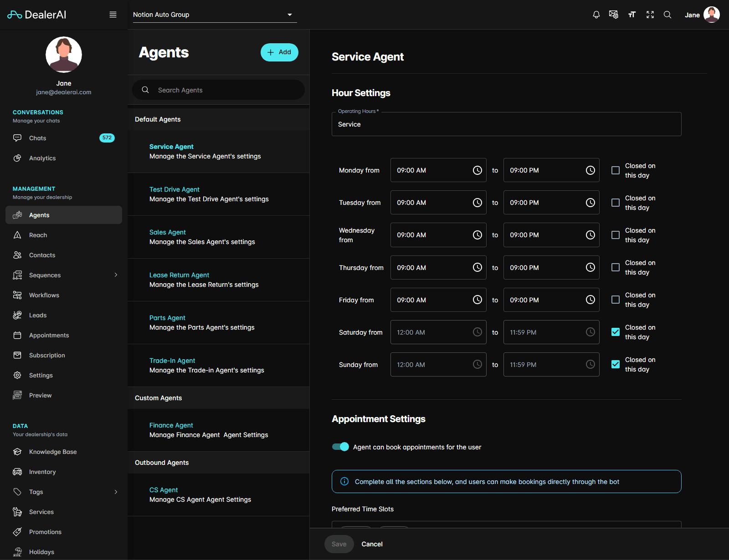Click the Add agent button
Screen dimensions: 729x560
point(279,52)
